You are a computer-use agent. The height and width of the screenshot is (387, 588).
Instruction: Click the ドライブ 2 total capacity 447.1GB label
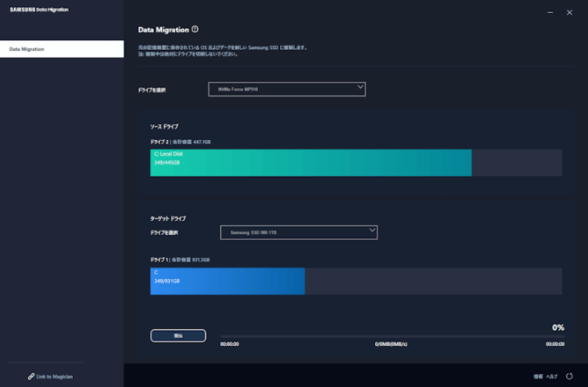pyautogui.click(x=180, y=142)
